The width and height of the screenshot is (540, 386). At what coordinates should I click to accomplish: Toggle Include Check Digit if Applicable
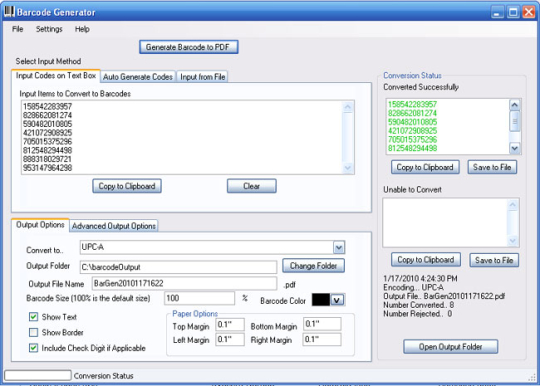(x=33, y=348)
